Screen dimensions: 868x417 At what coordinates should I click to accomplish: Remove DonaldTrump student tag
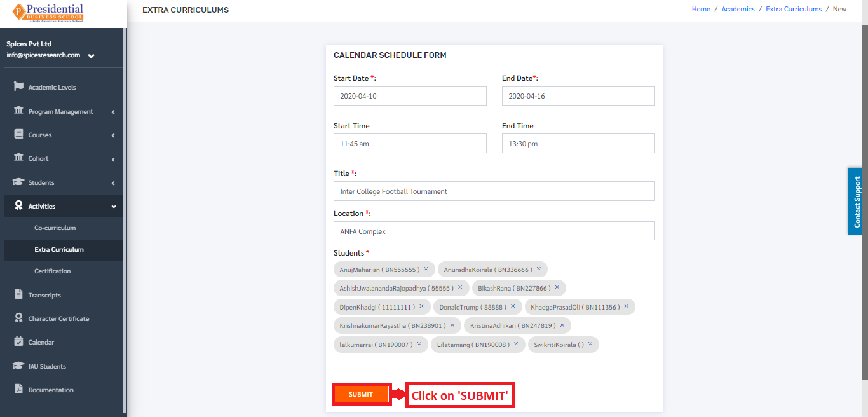coord(513,306)
